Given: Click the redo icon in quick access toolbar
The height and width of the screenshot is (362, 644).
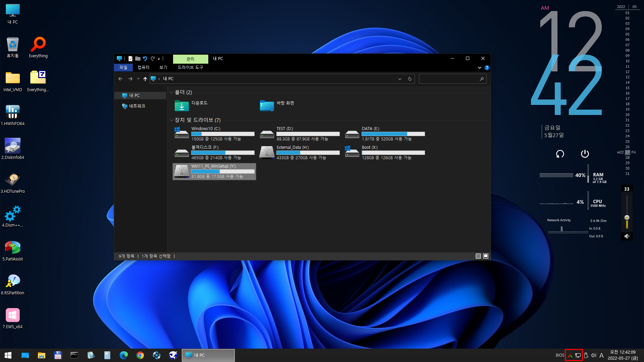Looking at the screenshot, I should [x=153, y=59].
